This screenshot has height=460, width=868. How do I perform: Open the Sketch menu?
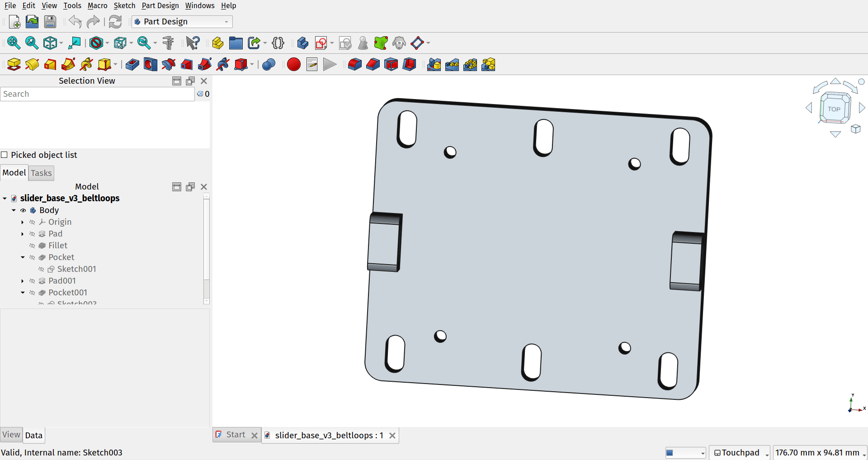(x=124, y=5)
